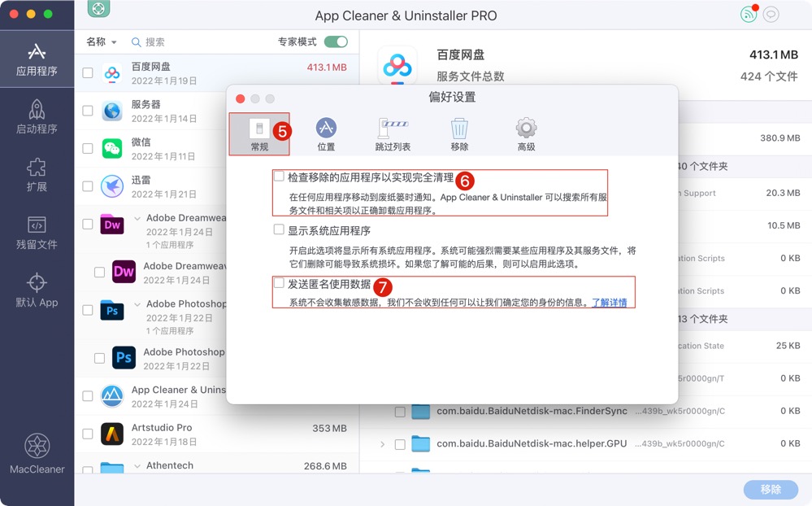Viewport: 812px width, 506px height.
Task: Enable 发送匿名使用数据 checkbox
Action: (279, 282)
